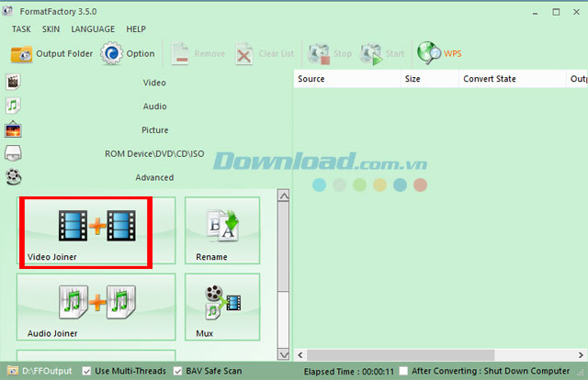Open the HELP menu
This screenshot has height=380, width=588.
136,29
